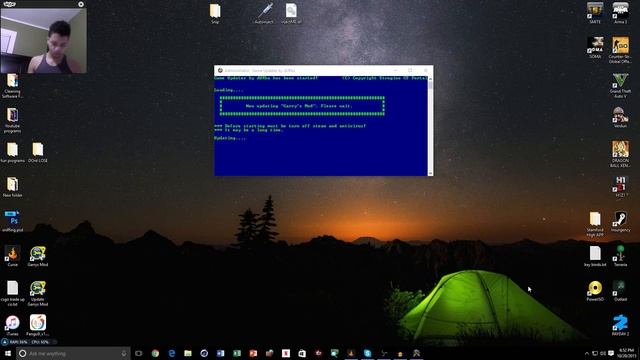The height and width of the screenshot is (360, 640).
Task: Open Excel from the taskbar
Action: (237, 353)
